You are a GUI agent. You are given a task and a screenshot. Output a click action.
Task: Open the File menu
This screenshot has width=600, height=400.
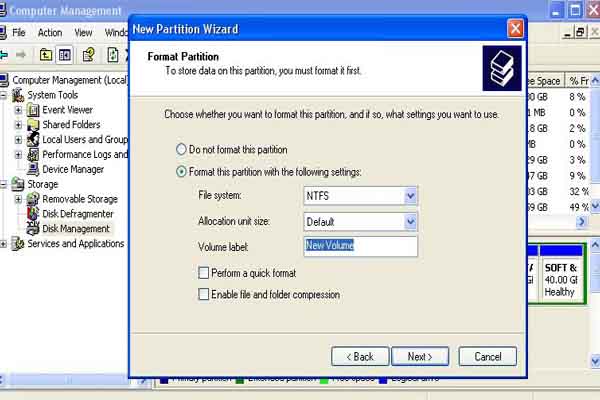coord(19,32)
